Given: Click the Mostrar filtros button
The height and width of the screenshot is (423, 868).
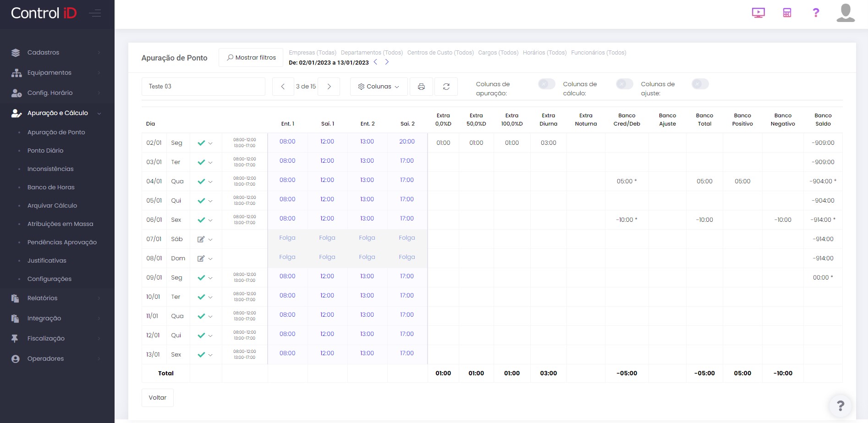Looking at the screenshot, I should 251,58.
